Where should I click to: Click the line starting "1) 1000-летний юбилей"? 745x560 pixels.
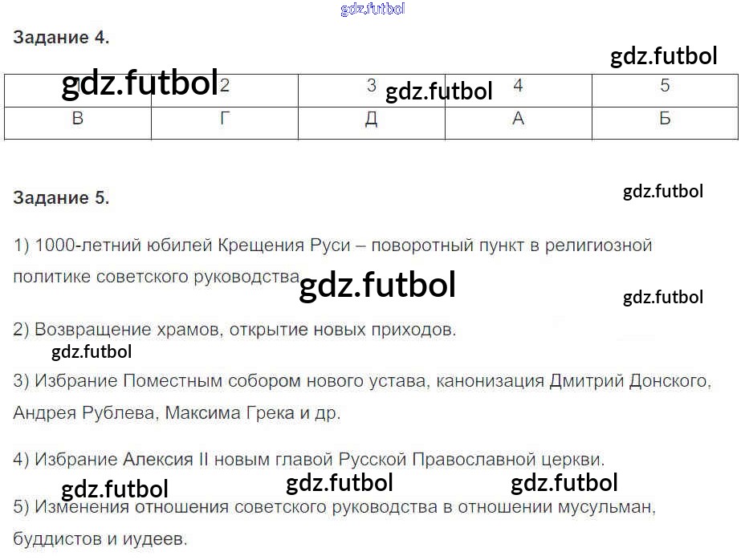tap(333, 246)
